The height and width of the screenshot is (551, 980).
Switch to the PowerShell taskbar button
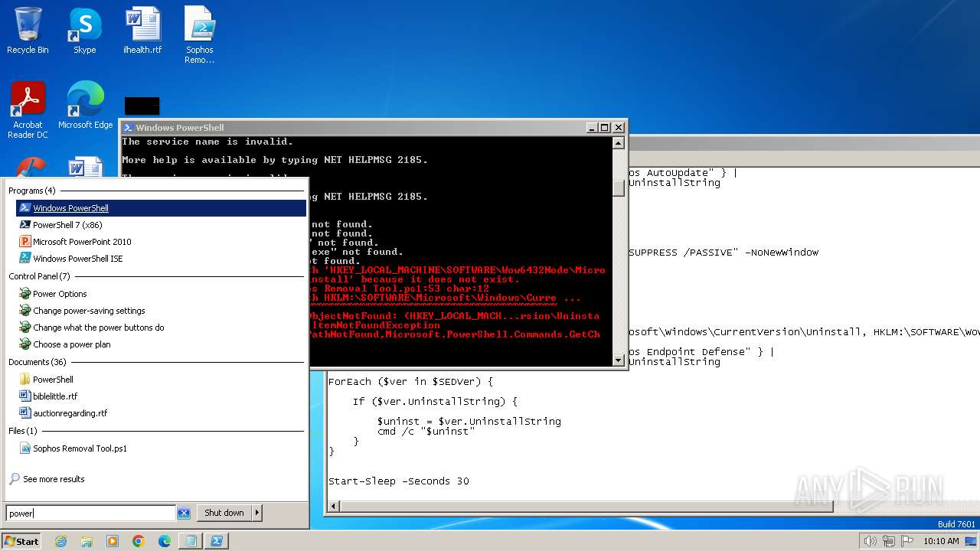tap(217, 541)
